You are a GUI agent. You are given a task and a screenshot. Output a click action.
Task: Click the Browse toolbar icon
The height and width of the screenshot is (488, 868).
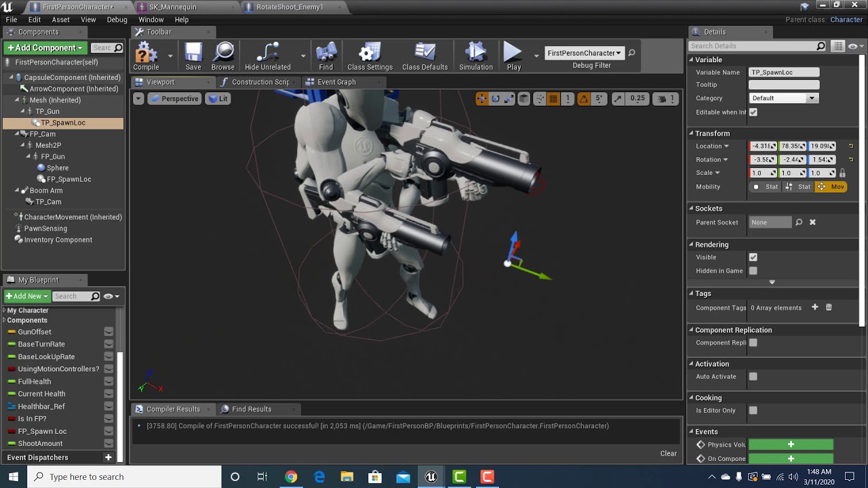coord(222,54)
